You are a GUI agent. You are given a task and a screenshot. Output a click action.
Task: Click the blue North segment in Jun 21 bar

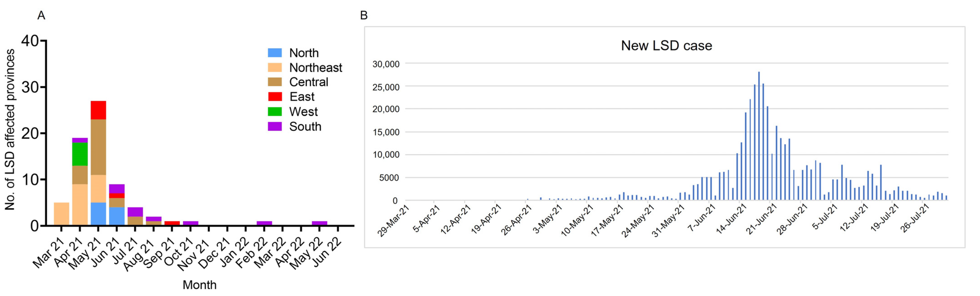coord(117,216)
